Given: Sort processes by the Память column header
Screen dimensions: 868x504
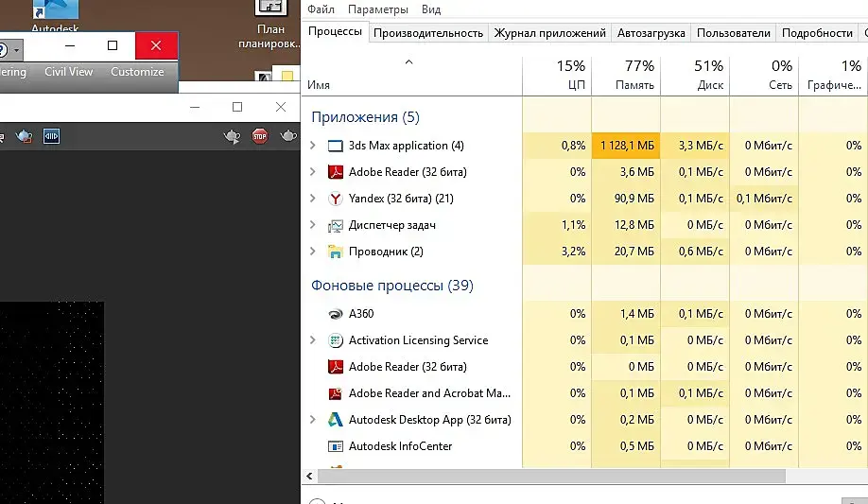Looking at the screenshot, I should pyautogui.click(x=626, y=75).
